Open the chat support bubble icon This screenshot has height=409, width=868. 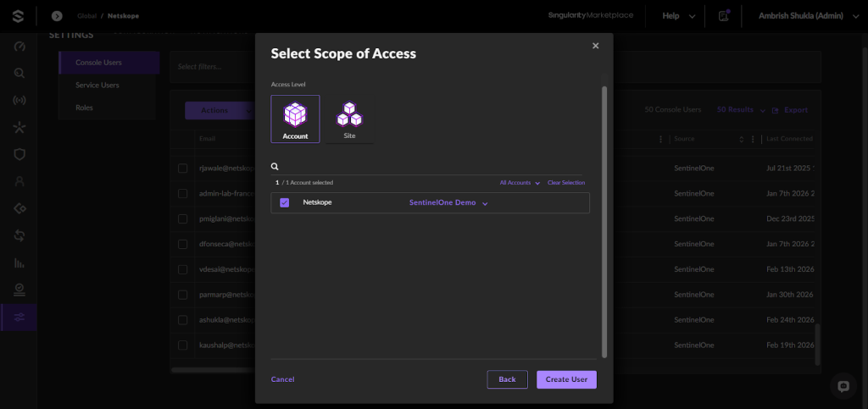pyautogui.click(x=843, y=386)
